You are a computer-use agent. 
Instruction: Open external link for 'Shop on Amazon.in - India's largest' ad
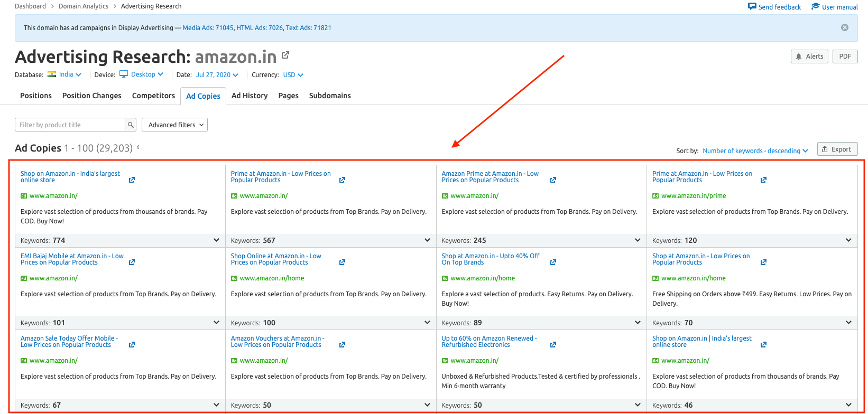[132, 180]
